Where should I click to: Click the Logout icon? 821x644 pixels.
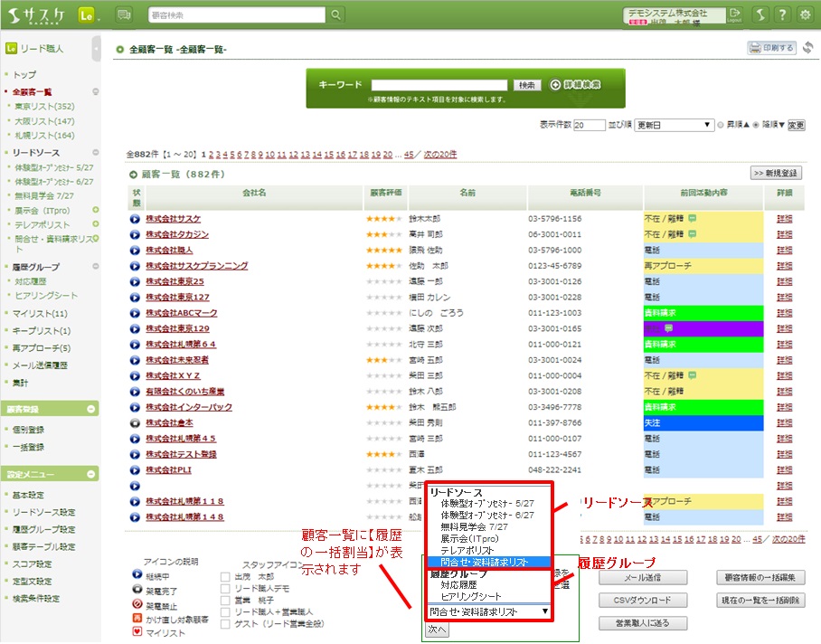click(734, 15)
